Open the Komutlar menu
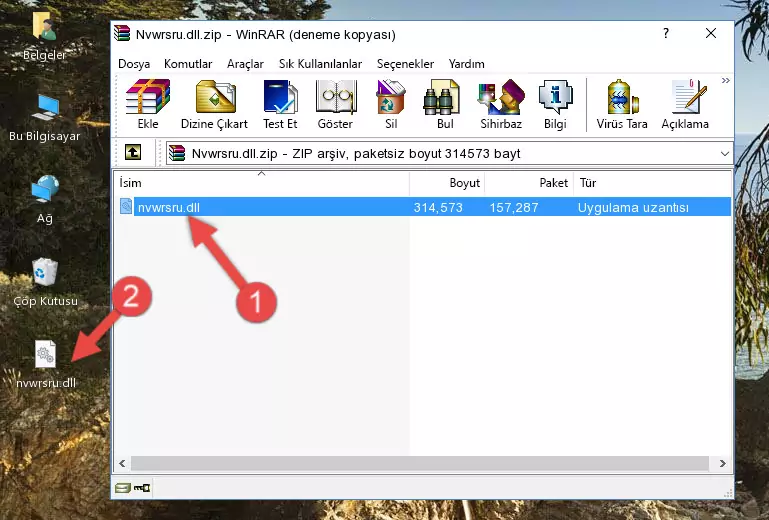Image resolution: width=769 pixels, height=520 pixels. pyautogui.click(x=188, y=64)
